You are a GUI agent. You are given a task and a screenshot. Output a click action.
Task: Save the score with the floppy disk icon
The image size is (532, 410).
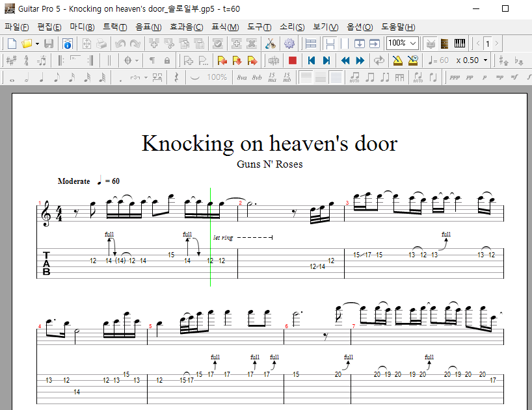point(49,44)
